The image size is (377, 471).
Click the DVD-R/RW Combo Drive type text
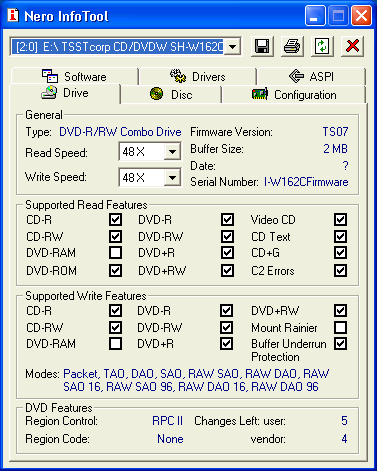click(x=120, y=132)
